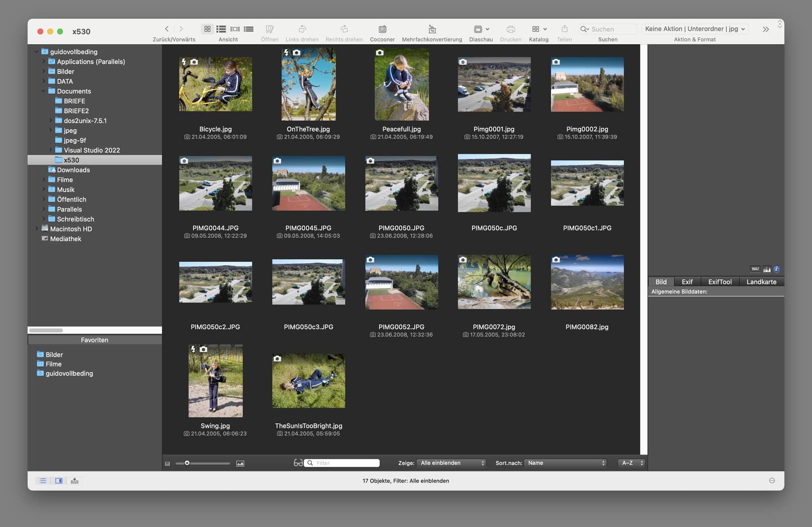Open the Keine Aktion action format selector

(x=695, y=29)
